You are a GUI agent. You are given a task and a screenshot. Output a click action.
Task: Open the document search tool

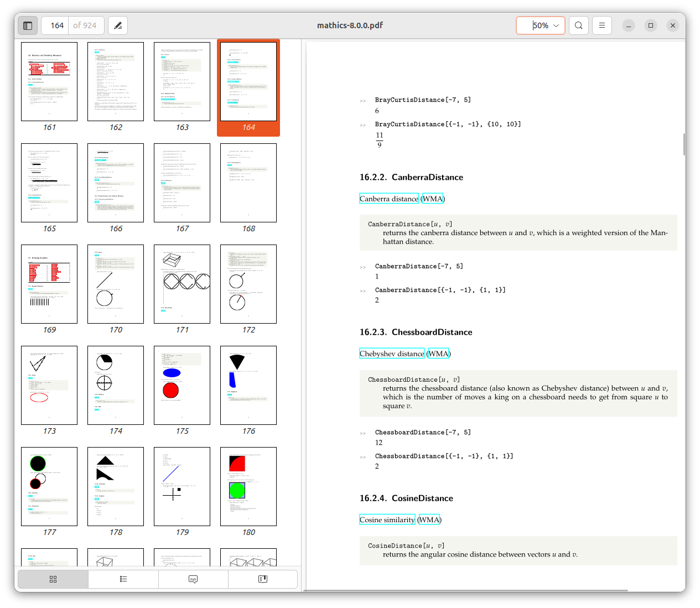(578, 25)
